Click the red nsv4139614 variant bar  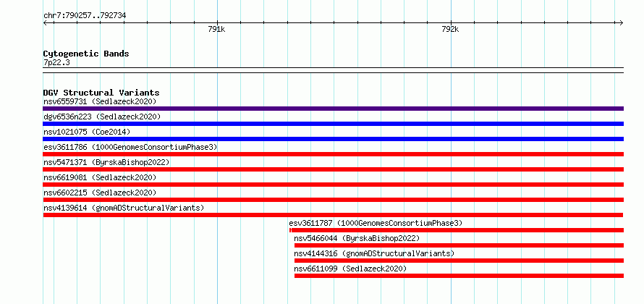pyautogui.click(x=333, y=215)
